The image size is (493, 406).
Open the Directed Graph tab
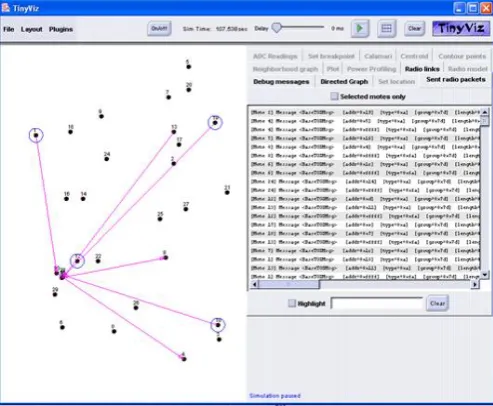tap(344, 82)
